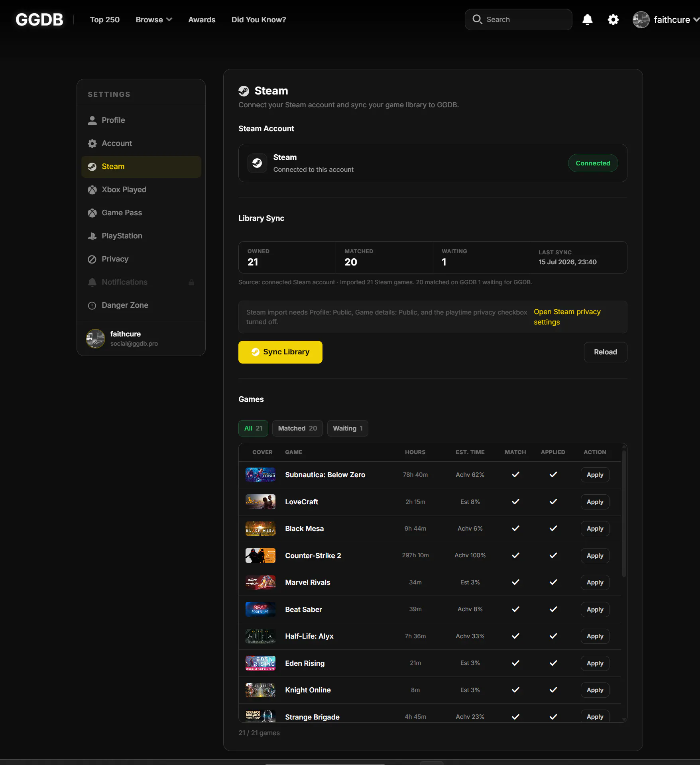
Task: Expand the faithcure user menu chevron
Action: point(696,20)
